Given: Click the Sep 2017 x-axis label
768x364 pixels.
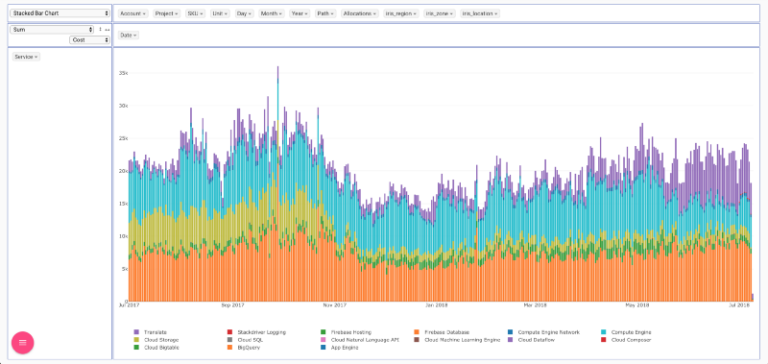Looking at the screenshot, I should pos(233,305).
